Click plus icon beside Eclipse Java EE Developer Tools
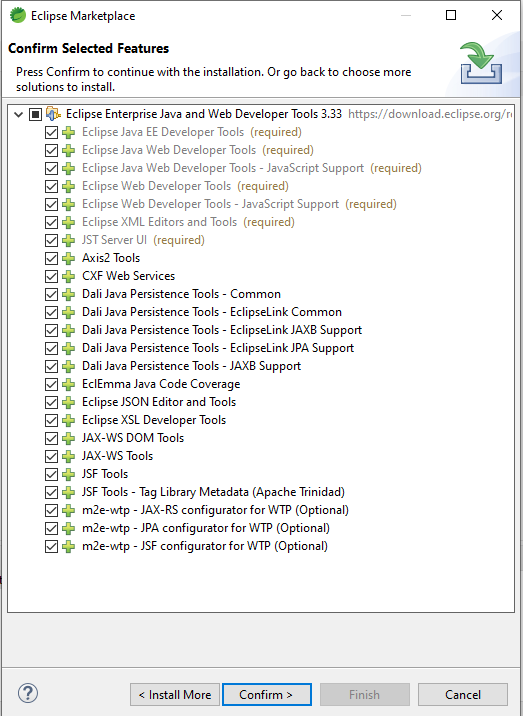 pyautogui.click(x=69, y=132)
